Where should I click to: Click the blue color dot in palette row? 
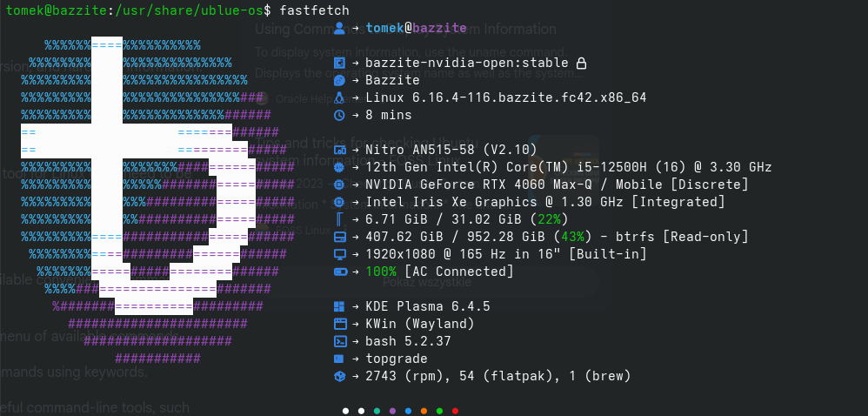[408, 411]
